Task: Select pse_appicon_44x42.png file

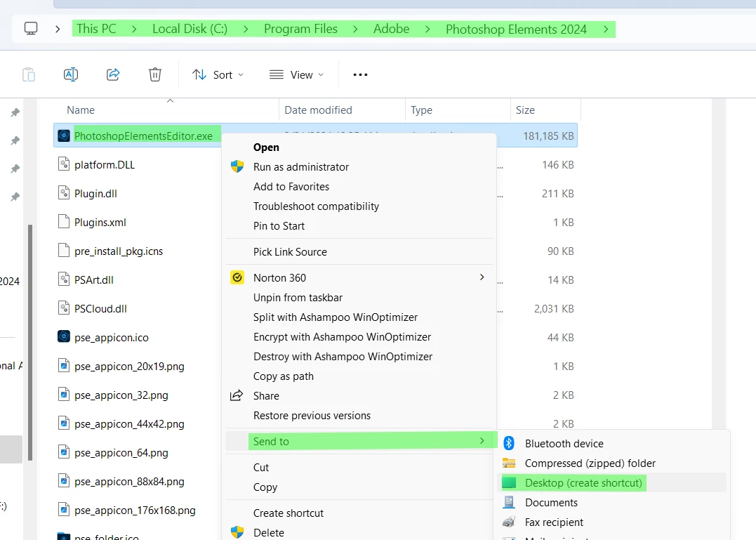Action: point(129,424)
